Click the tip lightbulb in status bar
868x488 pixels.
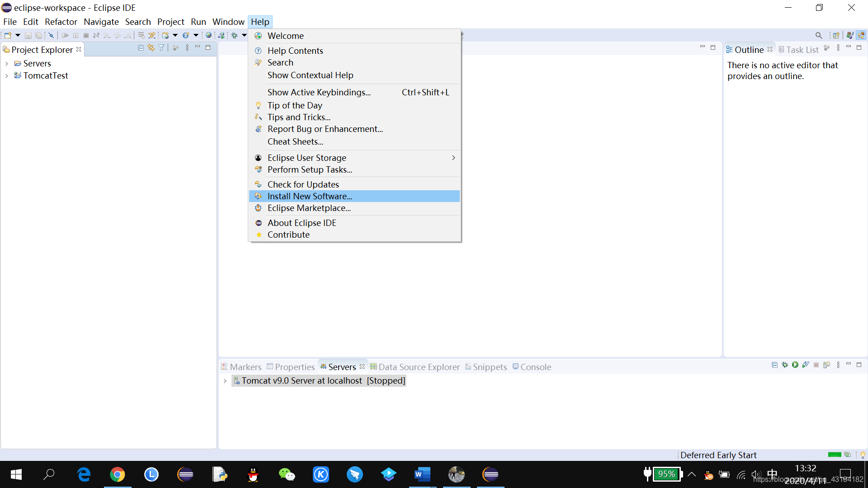863,455
